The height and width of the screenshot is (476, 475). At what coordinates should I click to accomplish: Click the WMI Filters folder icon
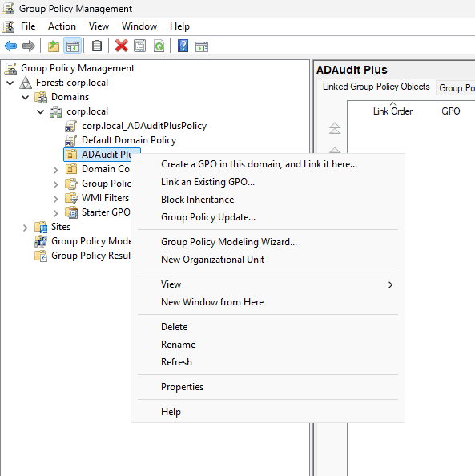[x=71, y=198]
